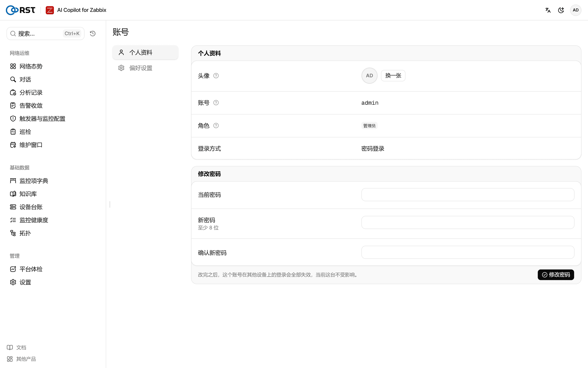
Task: Focus the 确认新密码 input field
Action: point(468,252)
